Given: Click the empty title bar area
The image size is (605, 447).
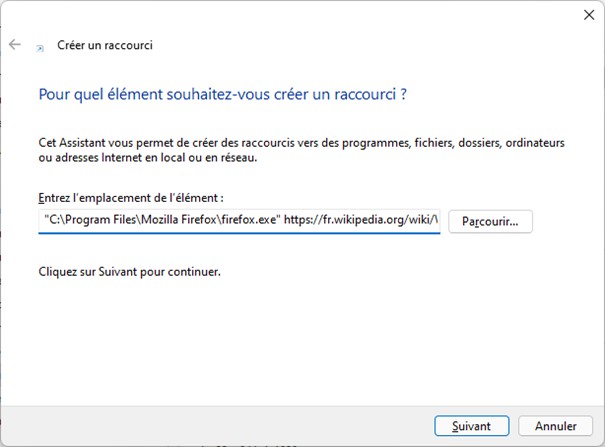Looking at the screenshot, I should [x=300, y=15].
